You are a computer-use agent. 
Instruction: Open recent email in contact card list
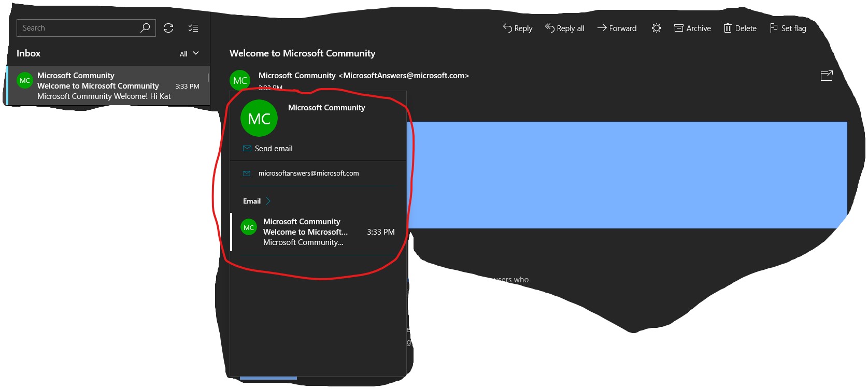pos(318,232)
